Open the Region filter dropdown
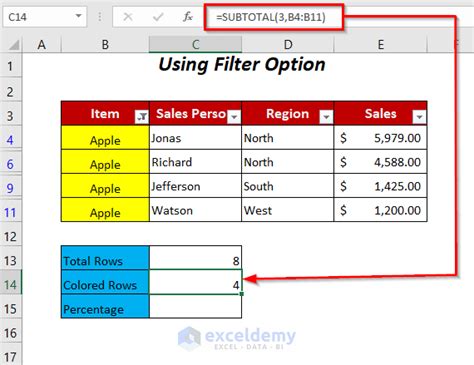474x365 pixels. click(326, 117)
